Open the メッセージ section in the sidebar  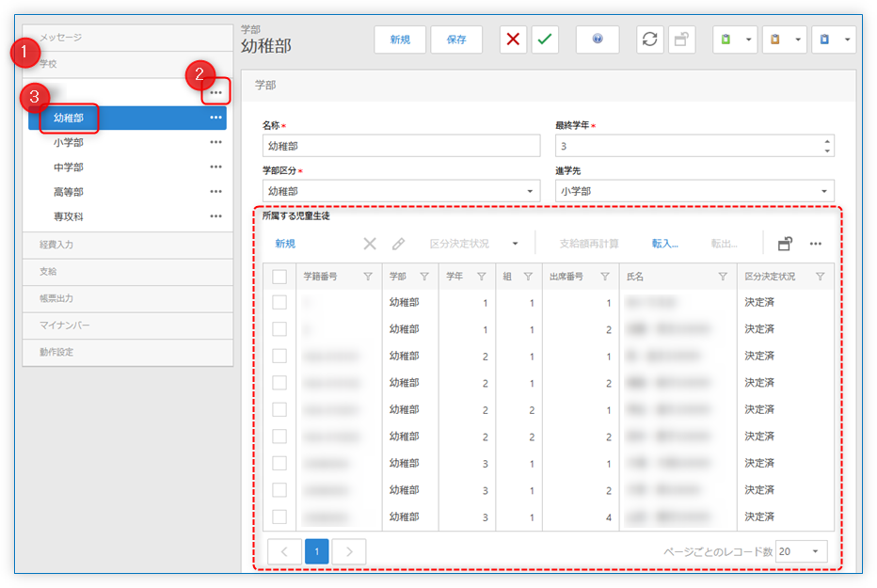pos(128,38)
